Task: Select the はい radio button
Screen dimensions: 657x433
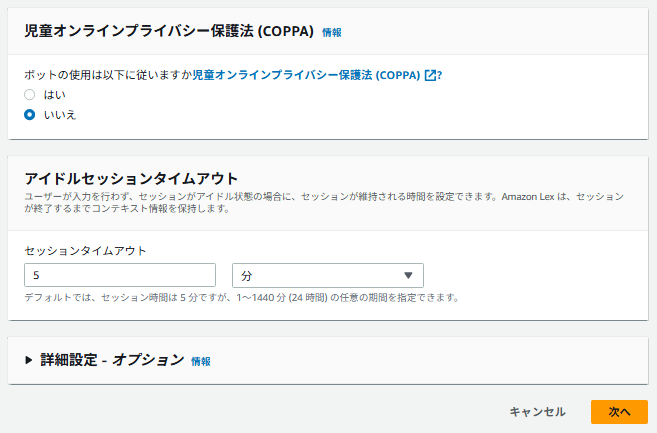Action: pos(30,95)
